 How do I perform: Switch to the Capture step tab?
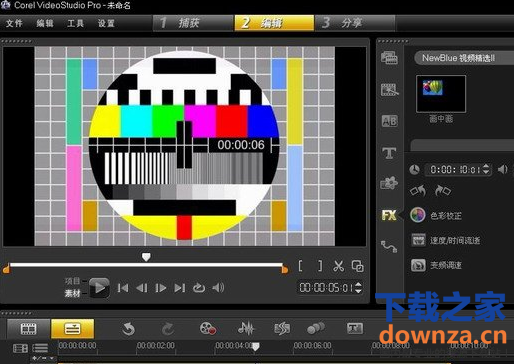(193, 23)
